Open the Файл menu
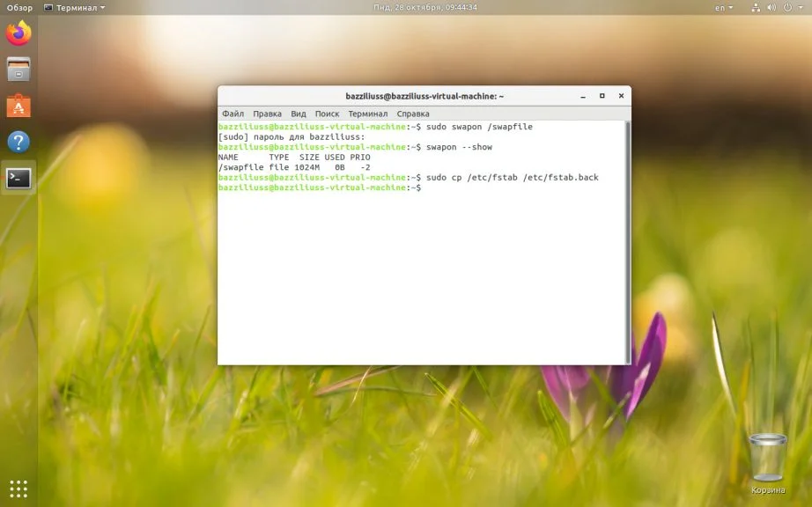 click(x=233, y=114)
